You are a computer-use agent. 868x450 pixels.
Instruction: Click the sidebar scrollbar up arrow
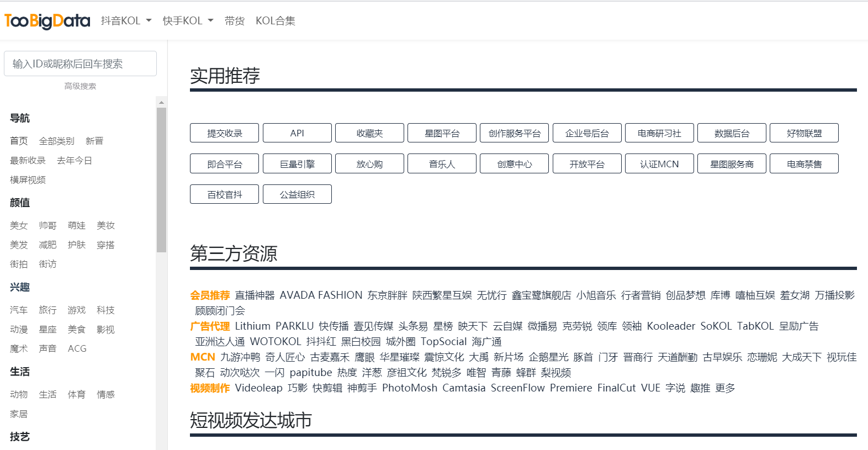pos(161,102)
